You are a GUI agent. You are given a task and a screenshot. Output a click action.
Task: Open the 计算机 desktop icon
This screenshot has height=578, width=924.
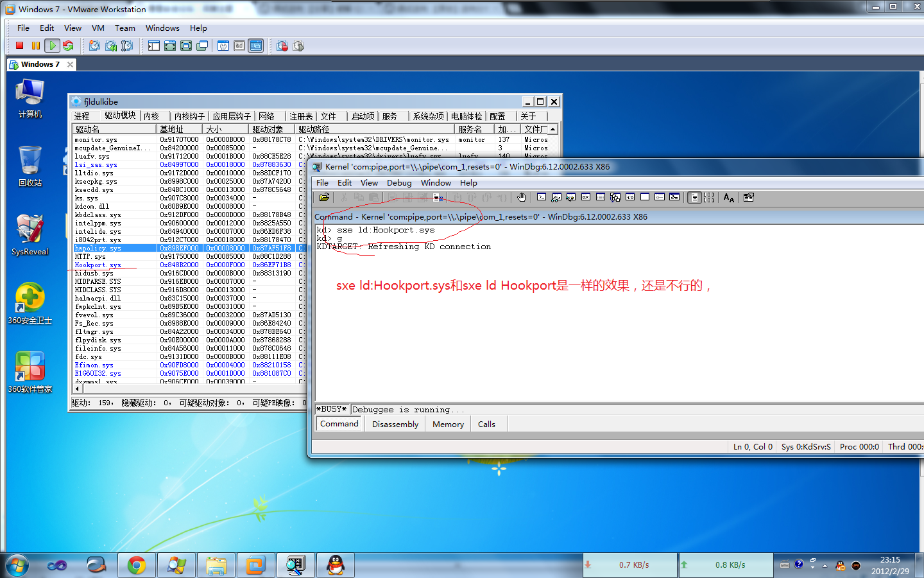point(30,98)
